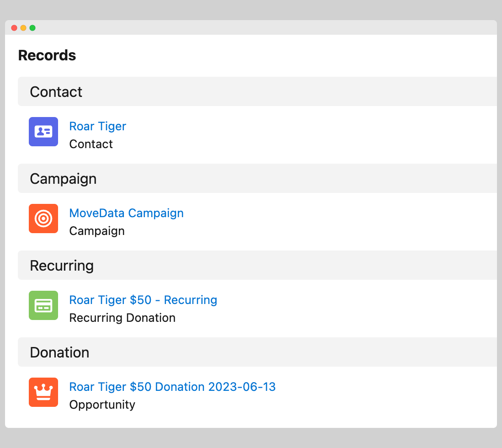This screenshot has width=502, height=448.
Task: Click the Records page heading
Action: coord(47,55)
